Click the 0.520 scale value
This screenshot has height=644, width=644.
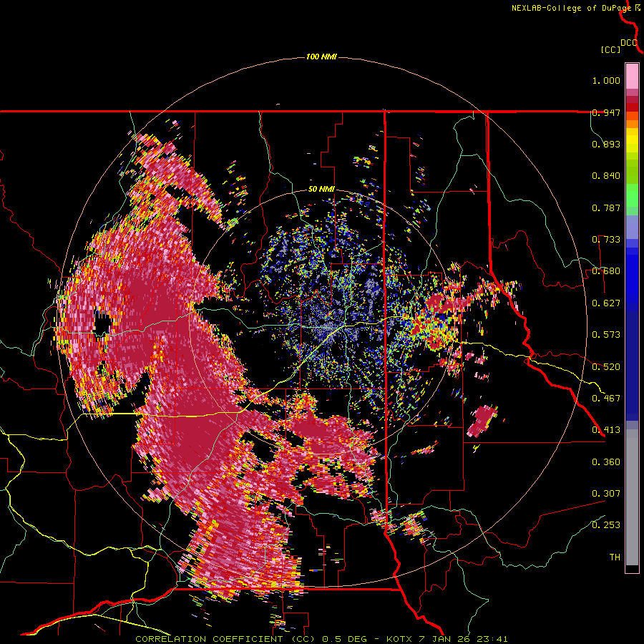pos(606,367)
